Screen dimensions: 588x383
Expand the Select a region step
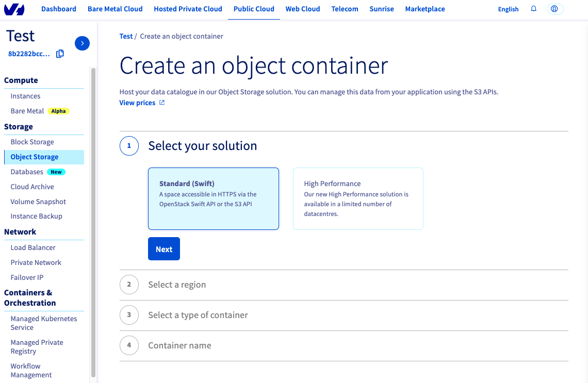click(177, 285)
